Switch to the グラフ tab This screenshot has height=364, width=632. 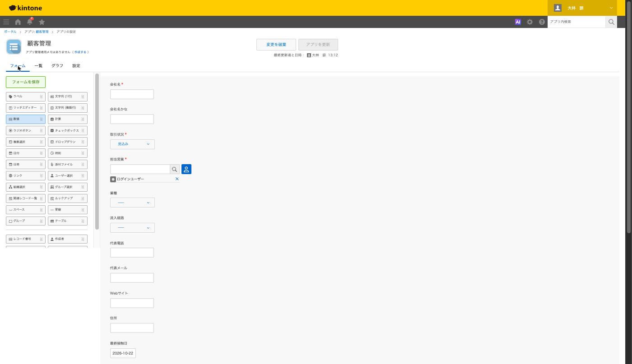[57, 66]
